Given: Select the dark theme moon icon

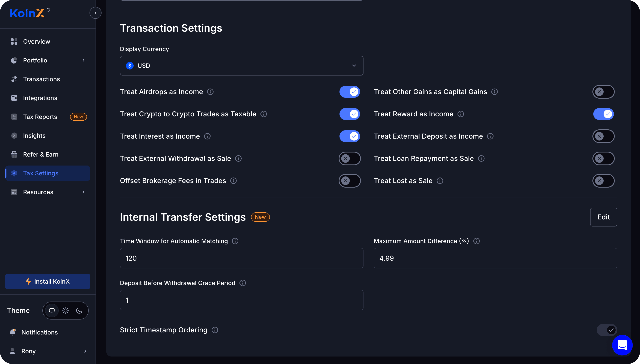Looking at the screenshot, I should (79, 311).
